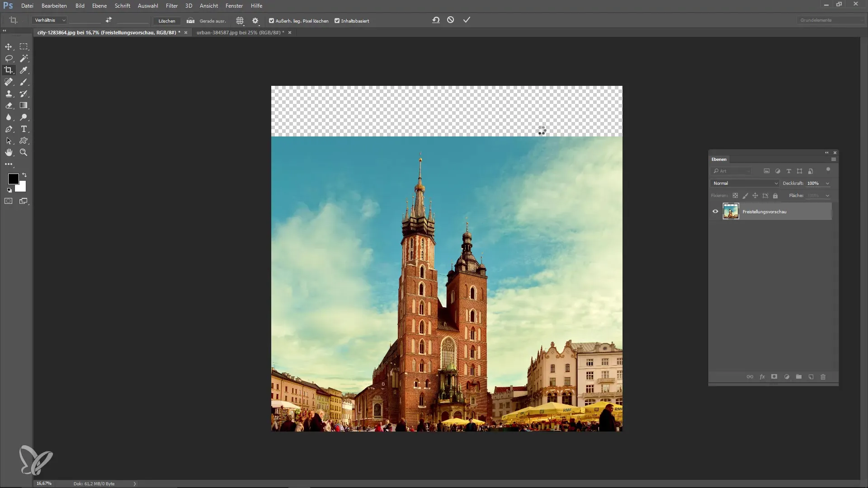Swap crop width and height values

[108, 20]
